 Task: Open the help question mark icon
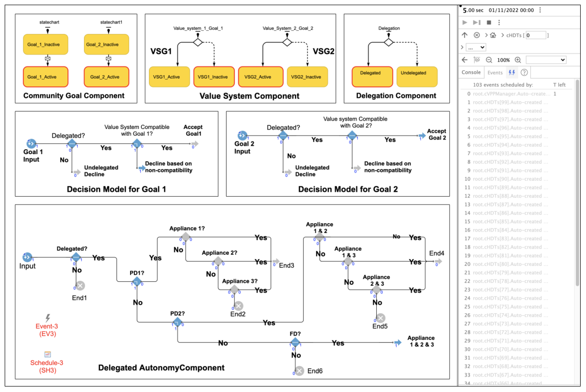coord(524,73)
